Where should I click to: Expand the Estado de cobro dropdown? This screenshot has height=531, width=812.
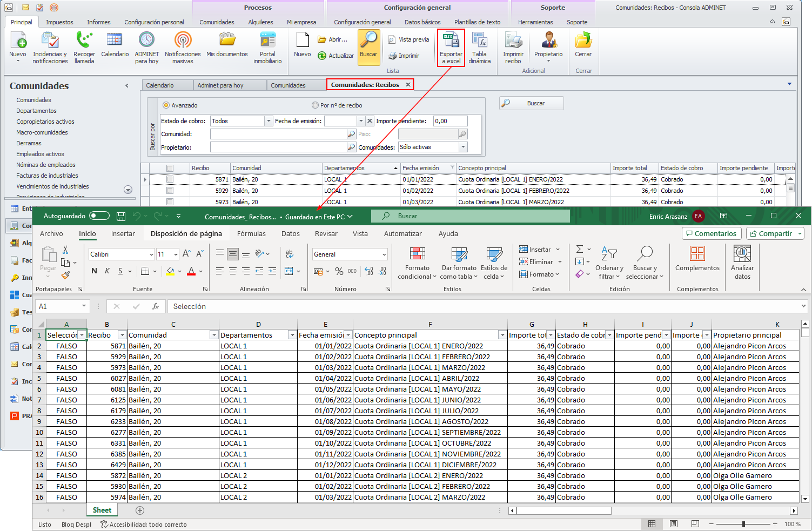click(x=269, y=122)
